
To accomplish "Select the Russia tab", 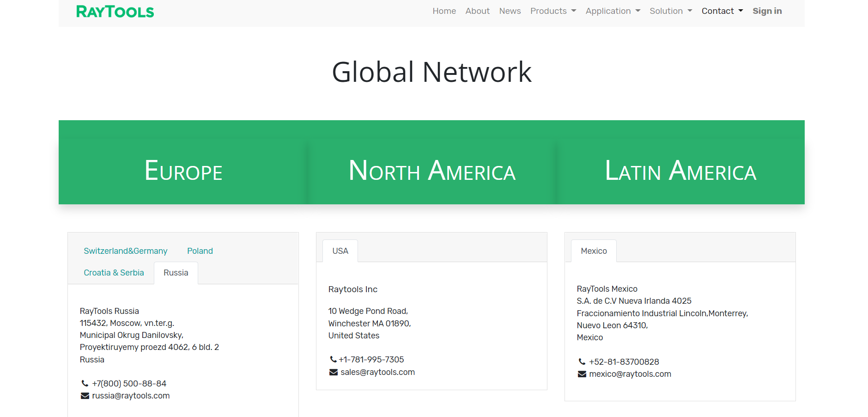I will 176,273.
